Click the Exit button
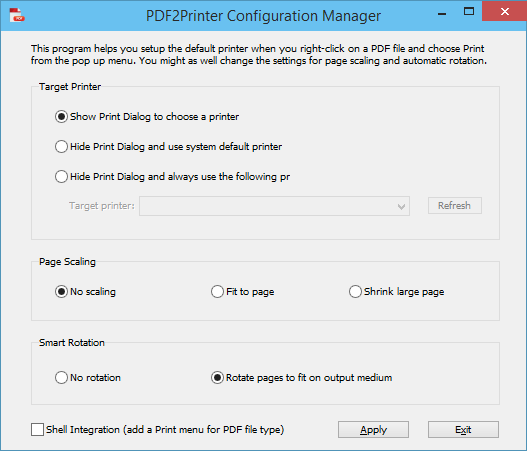 point(463,429)
